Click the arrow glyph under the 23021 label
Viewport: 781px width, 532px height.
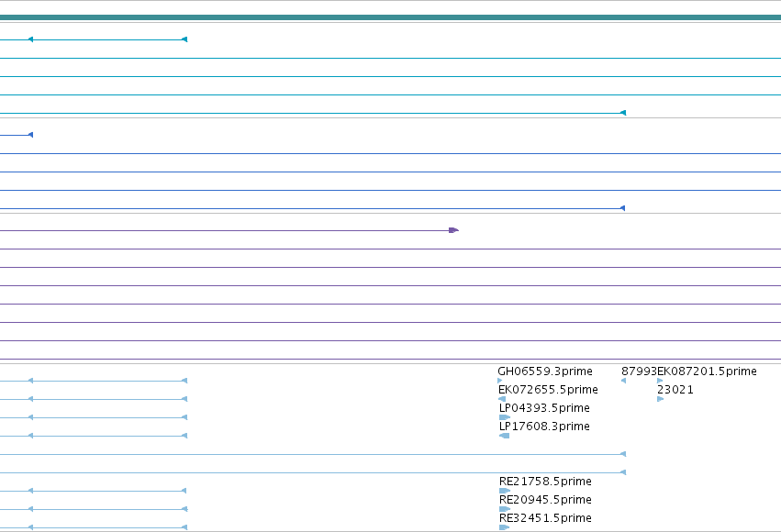point(661,399)
